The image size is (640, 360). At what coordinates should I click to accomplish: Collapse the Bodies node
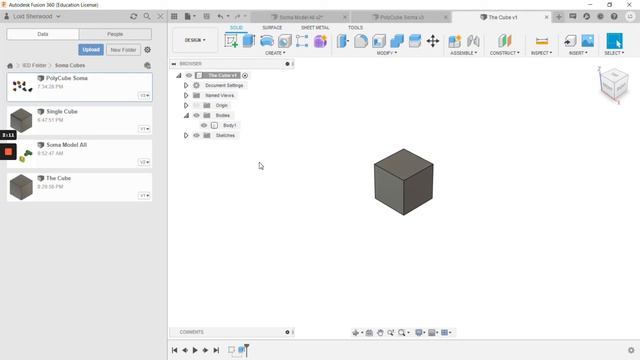(x=186, y=116)
